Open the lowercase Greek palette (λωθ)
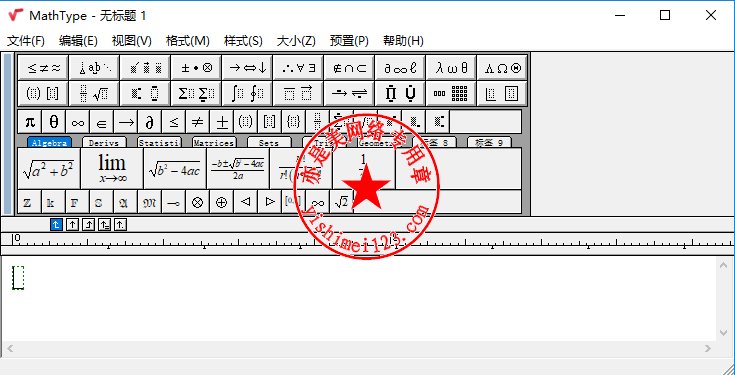Viewport: 735px width, 375px height. tap(451, 68)
